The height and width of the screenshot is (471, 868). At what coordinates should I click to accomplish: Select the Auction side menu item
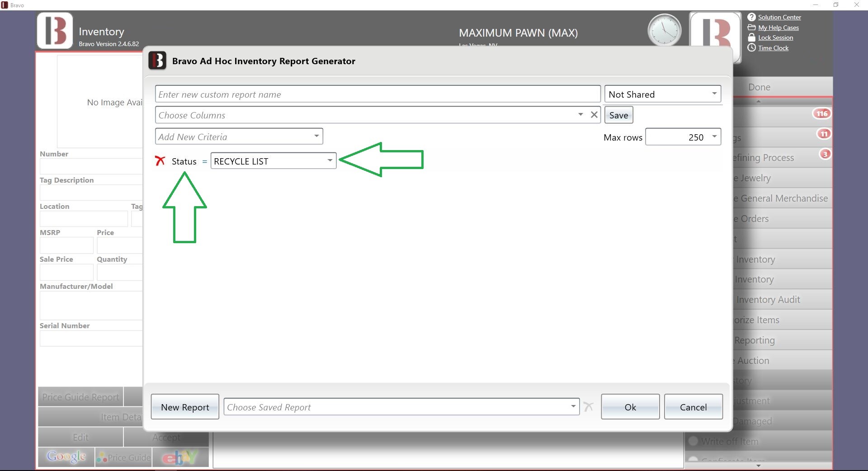point(782,360)
